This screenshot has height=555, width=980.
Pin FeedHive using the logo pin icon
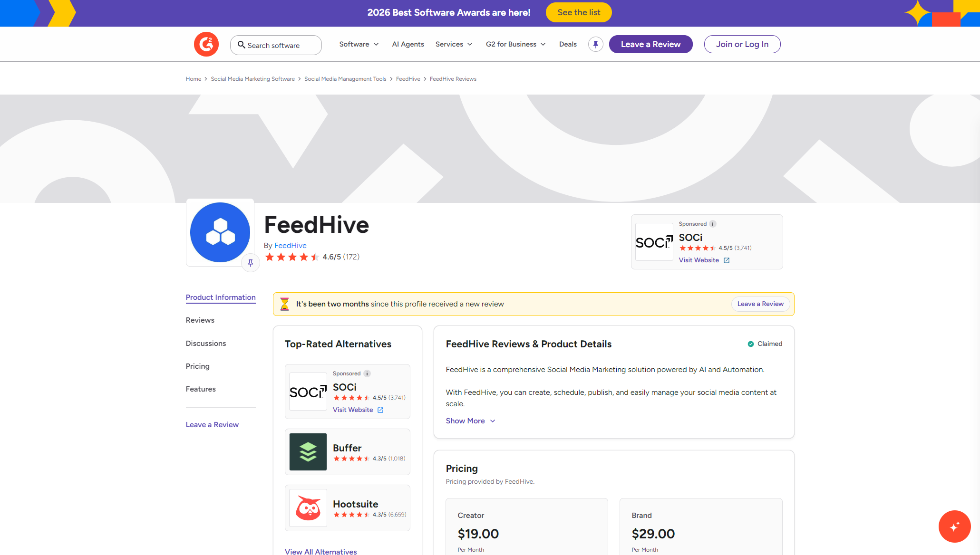[251, 263]
